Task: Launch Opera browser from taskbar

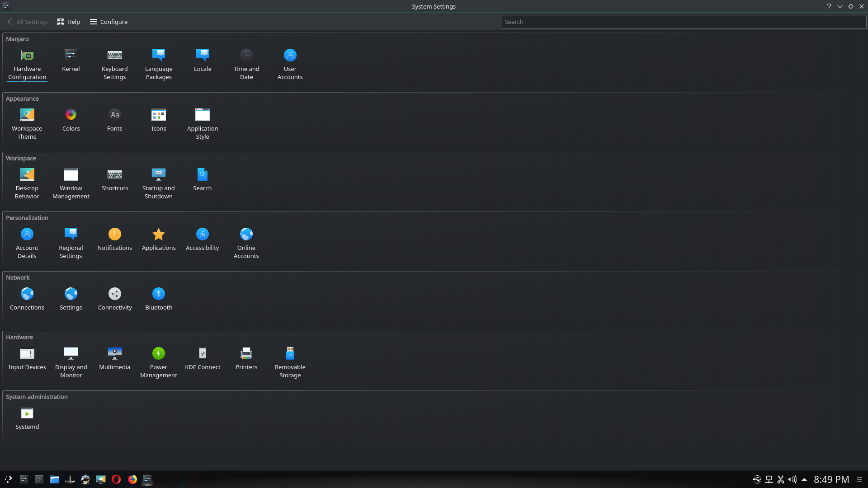Action: tap(116, 479)
